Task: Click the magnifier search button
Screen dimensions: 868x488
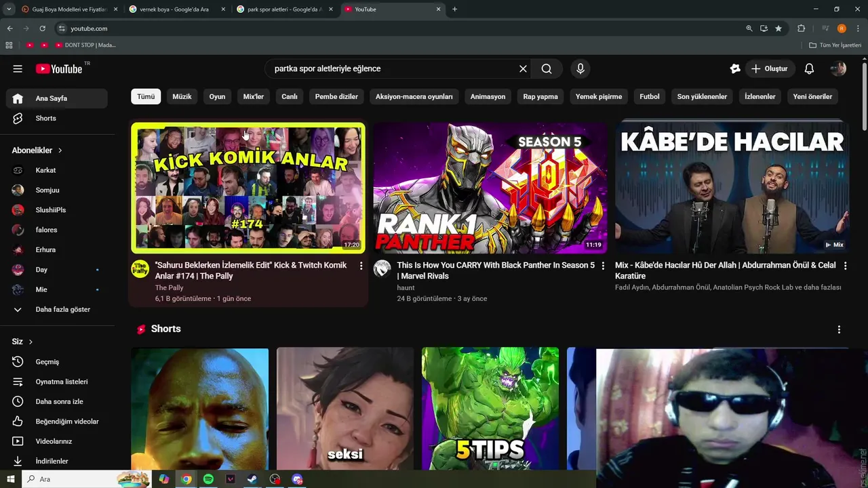Action: [x=547, y=68]
